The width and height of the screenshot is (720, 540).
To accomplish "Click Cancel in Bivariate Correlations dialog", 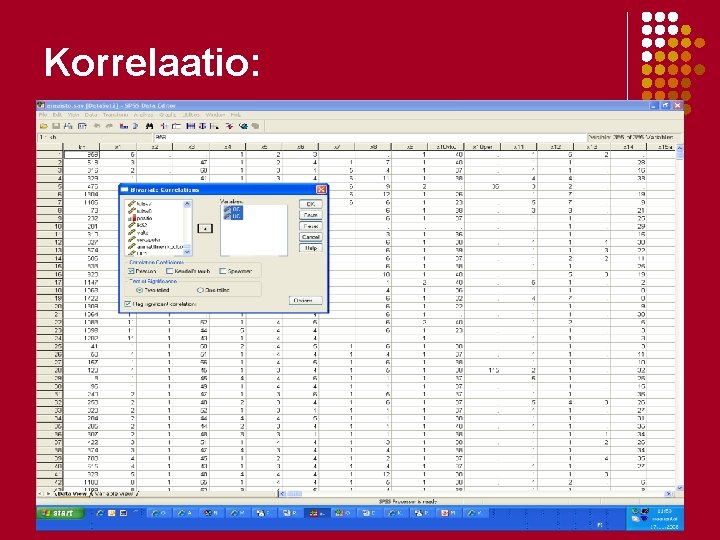I will tap(310, 237).
